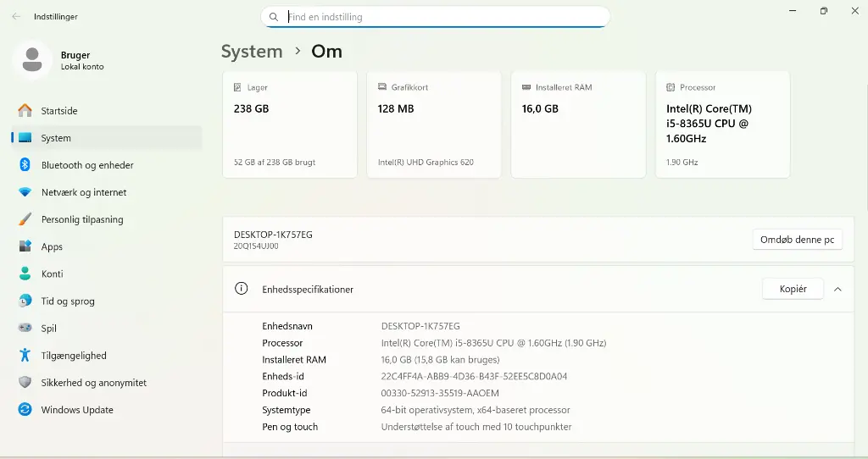868x459 pixels.
Task: Open Tid og sprog settings
Action: (x=68, y=301)
